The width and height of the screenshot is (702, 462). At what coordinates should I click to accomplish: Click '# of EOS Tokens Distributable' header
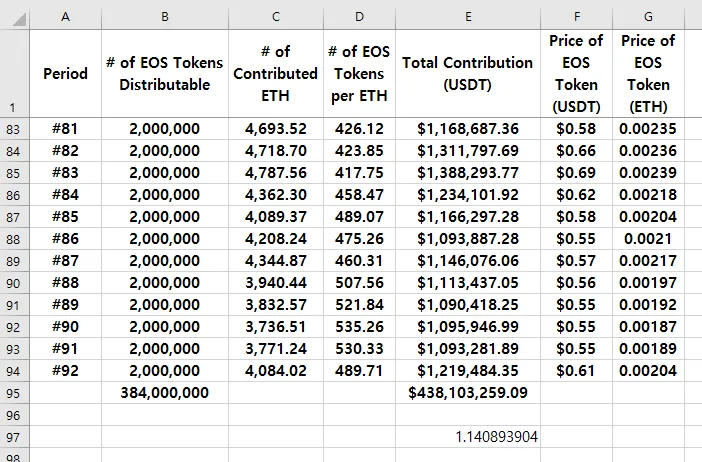[165, 73]
